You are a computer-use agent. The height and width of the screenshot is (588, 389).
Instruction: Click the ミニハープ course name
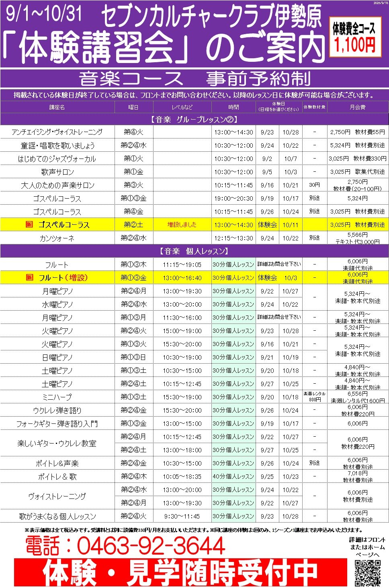pyautogui.click(x=57, y=397)
